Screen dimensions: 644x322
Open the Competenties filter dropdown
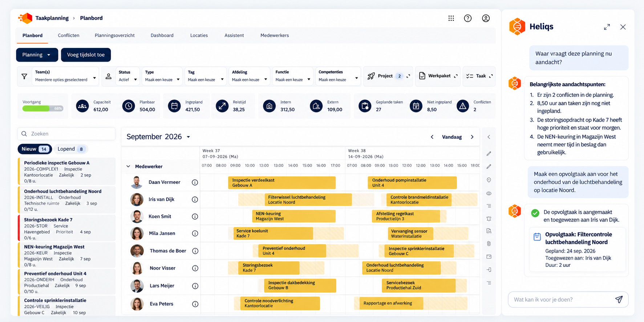[x=338, y=76]
